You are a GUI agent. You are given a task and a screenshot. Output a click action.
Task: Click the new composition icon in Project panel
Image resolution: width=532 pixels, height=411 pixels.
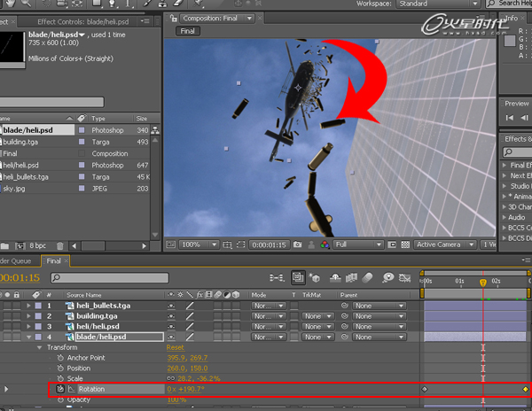click(x=20, y=246)
